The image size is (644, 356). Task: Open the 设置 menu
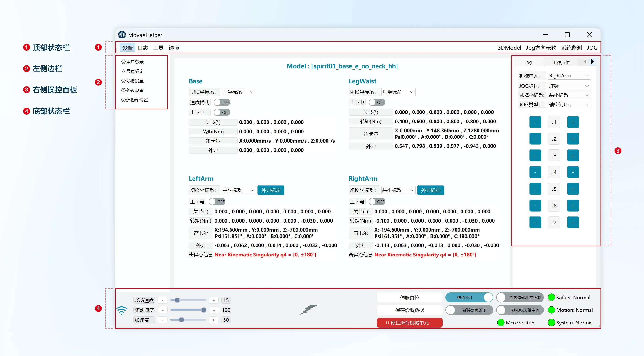pos(128,48)
